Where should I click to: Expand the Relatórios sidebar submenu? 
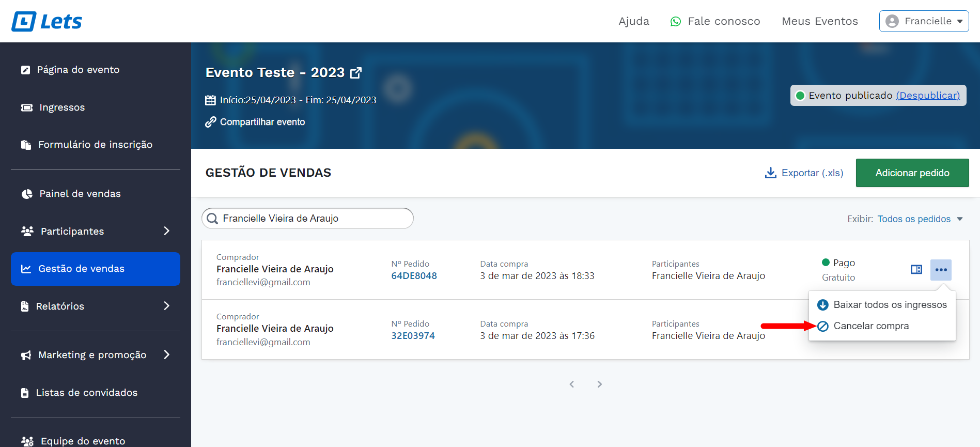166,306
